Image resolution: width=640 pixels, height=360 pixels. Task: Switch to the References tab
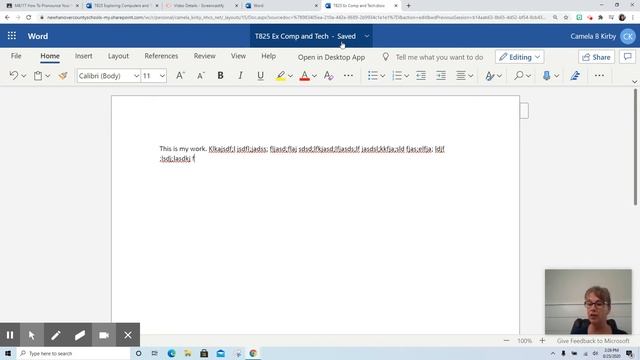[161, 56]
